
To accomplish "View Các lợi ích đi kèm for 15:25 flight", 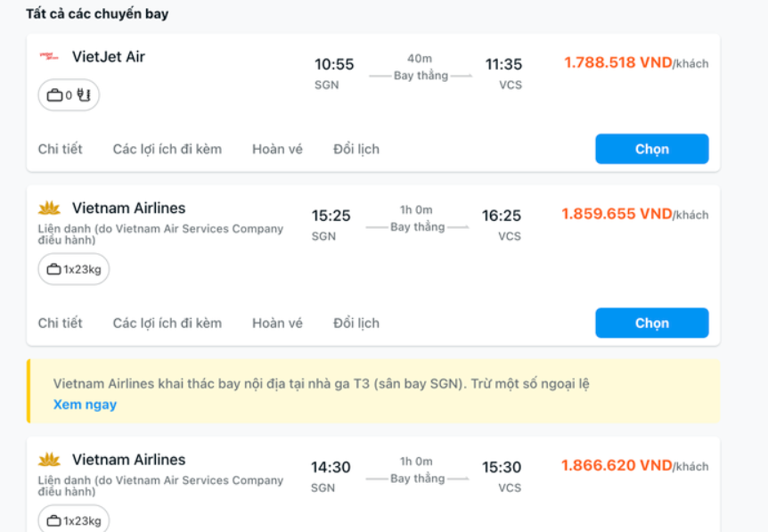I will [167, 323].
